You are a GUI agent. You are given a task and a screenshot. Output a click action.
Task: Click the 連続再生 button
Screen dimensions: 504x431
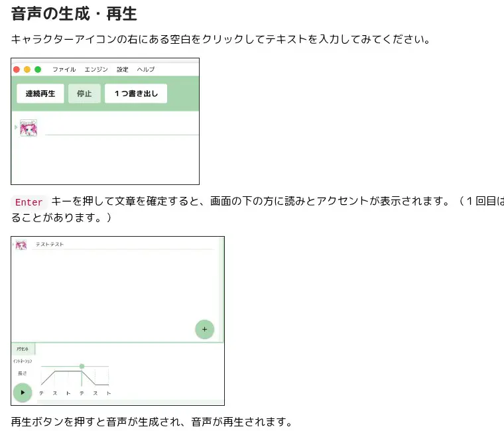(40, 93)
